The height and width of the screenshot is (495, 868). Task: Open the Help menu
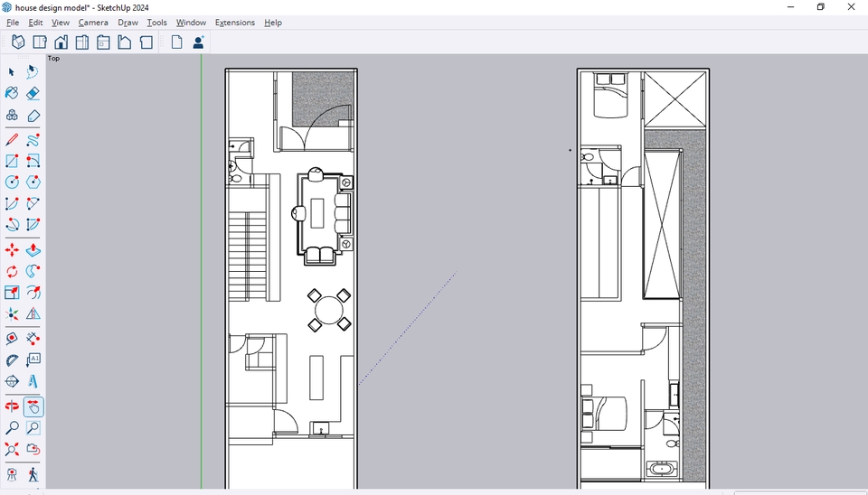[273, 23]
